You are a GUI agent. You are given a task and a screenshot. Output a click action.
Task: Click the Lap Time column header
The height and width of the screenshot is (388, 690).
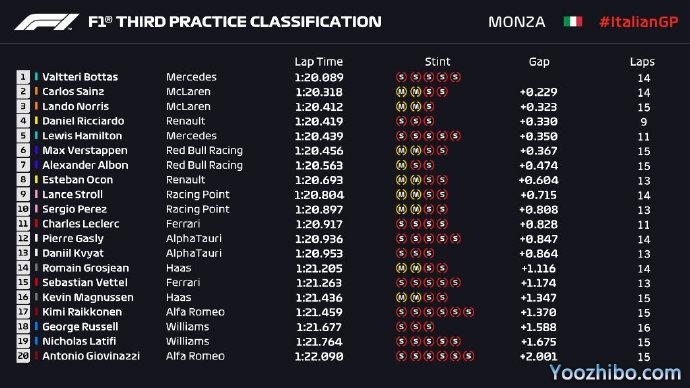[319, 62]
